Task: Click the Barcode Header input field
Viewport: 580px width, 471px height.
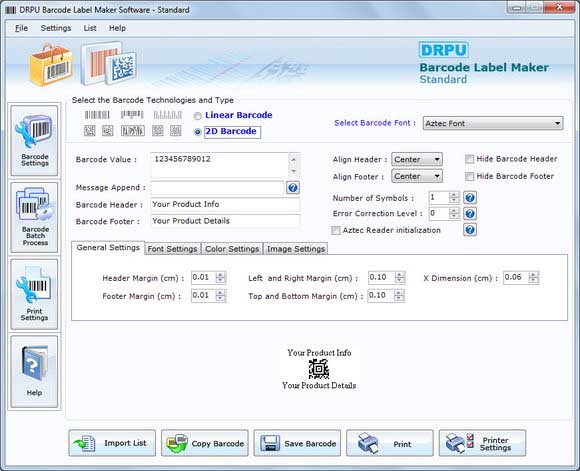Action: (225, 205)
